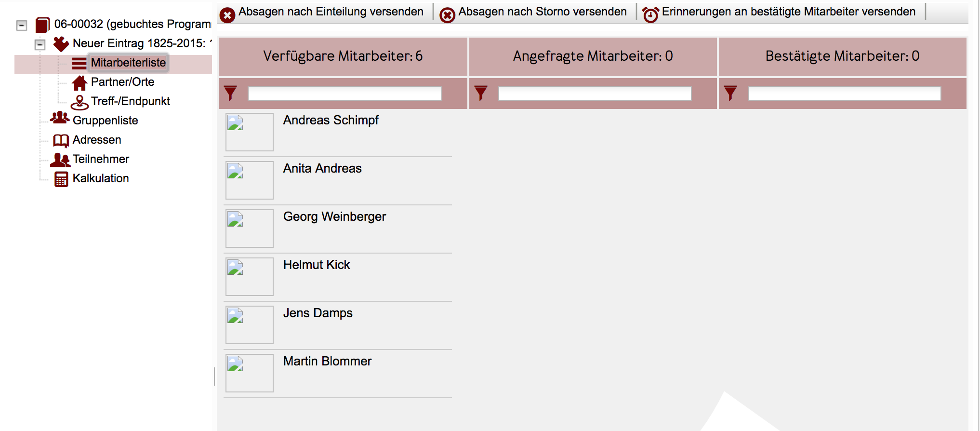Viewport: 980px width, 431px height.
Task: Click the red book icon for program 06-00032
Action: (43, 25)
